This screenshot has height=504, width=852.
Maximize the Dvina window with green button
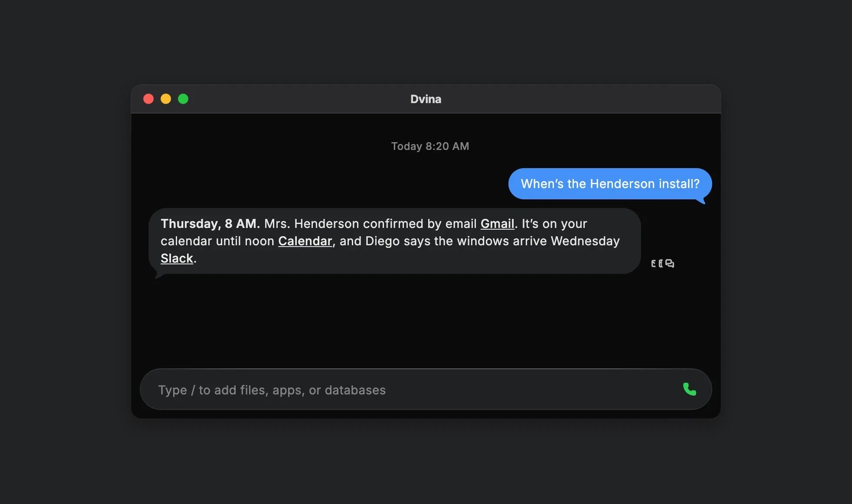tap(183, 99)
